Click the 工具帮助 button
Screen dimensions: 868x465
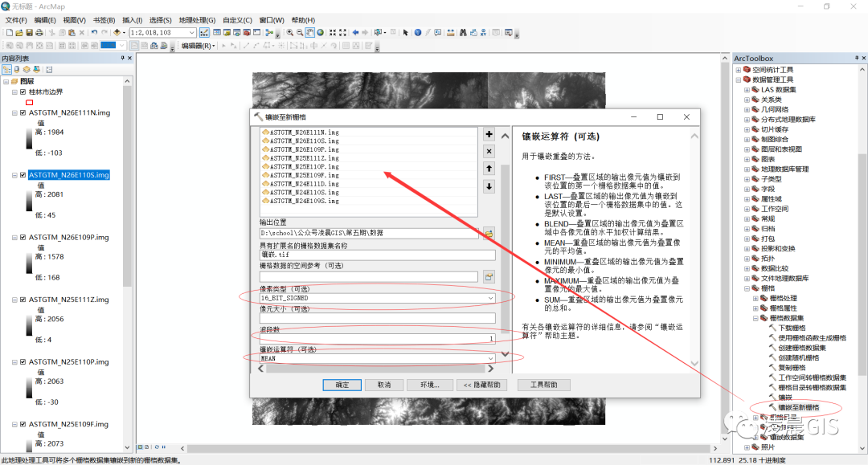pos(543,385)
